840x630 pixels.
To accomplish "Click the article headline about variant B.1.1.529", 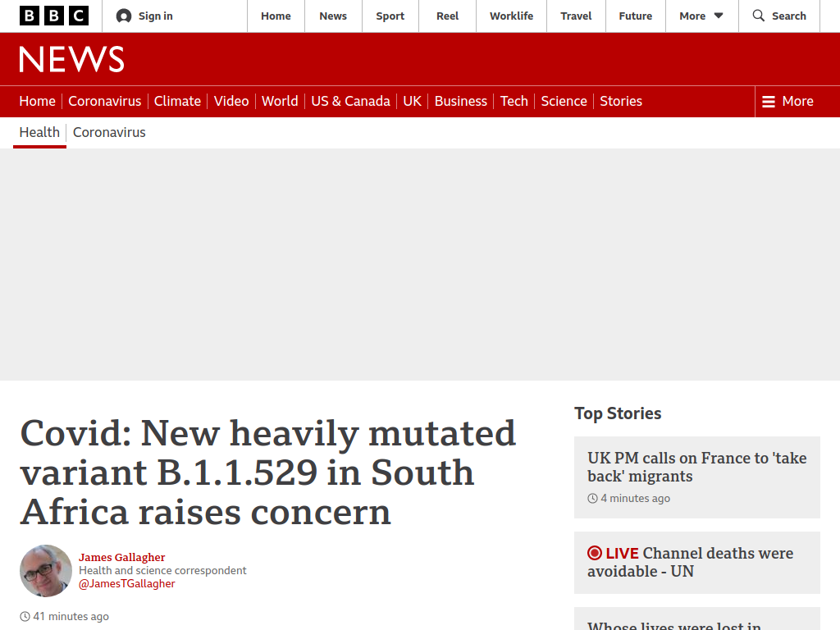I will point(268,472).
